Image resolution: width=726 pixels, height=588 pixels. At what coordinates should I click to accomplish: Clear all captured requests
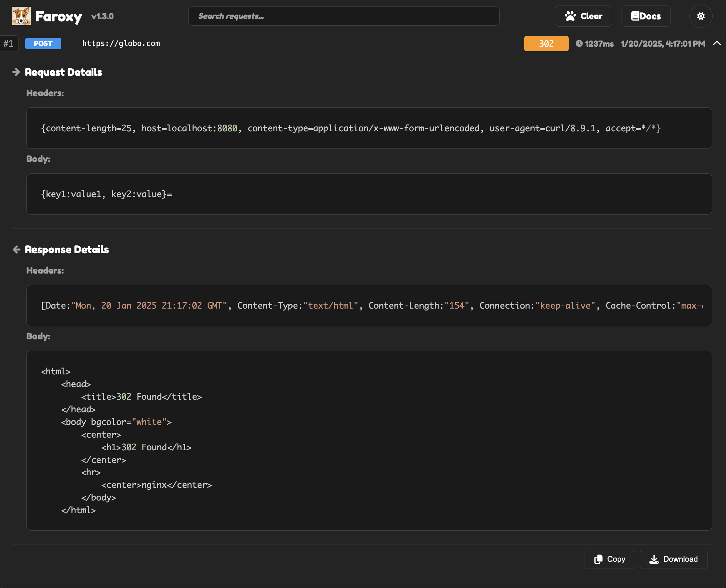coord(583,16)
